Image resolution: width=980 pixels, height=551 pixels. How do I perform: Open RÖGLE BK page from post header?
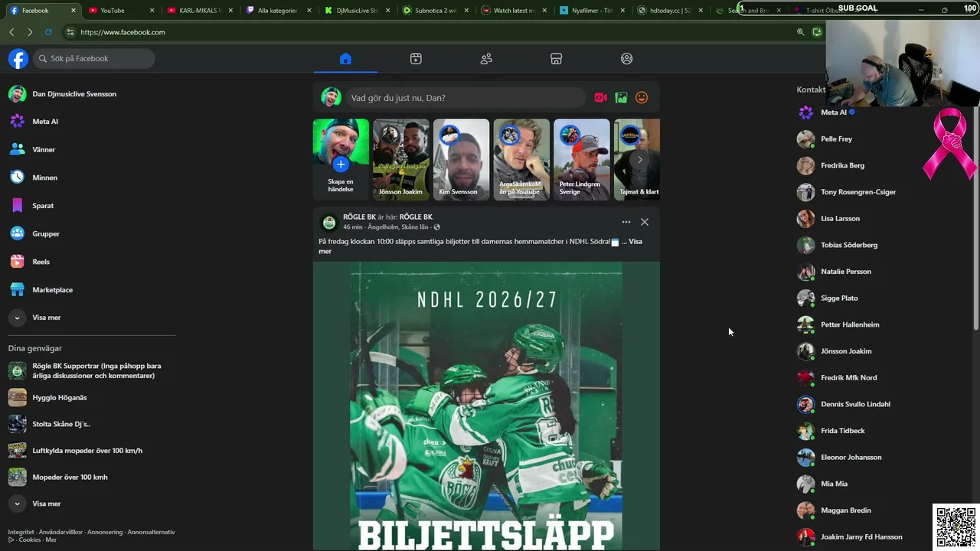click(x=359, y=217)
